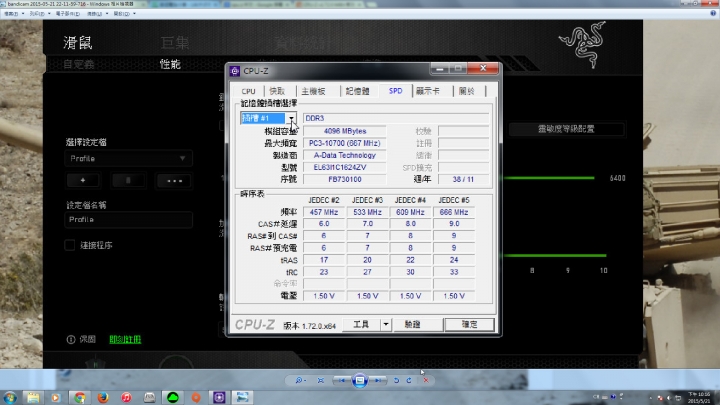Click the 確定 OK button in CPU-Z
The width and height of the screenshot is (720, 405).
(469, 325)
